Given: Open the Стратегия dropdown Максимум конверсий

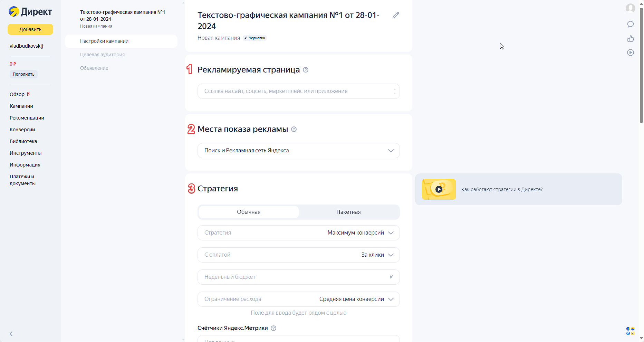Looking at the screenshot, I should pos(299,233).
